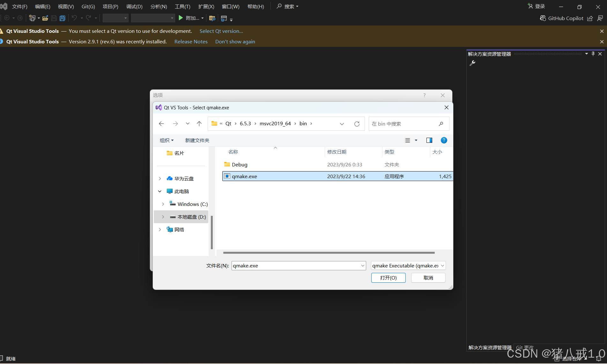Open the filename combo box dropdown
607x364 pixels.
[363, 266]
